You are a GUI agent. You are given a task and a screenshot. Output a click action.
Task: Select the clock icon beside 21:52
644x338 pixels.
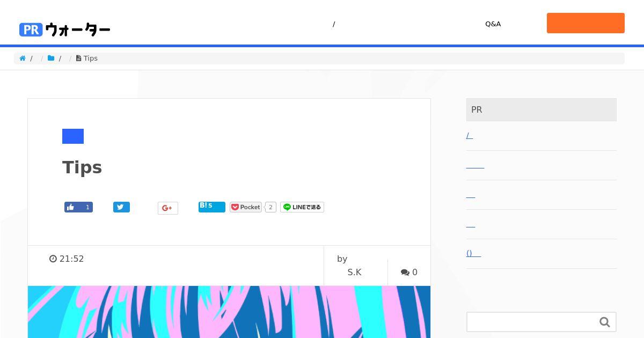[53, 259]
